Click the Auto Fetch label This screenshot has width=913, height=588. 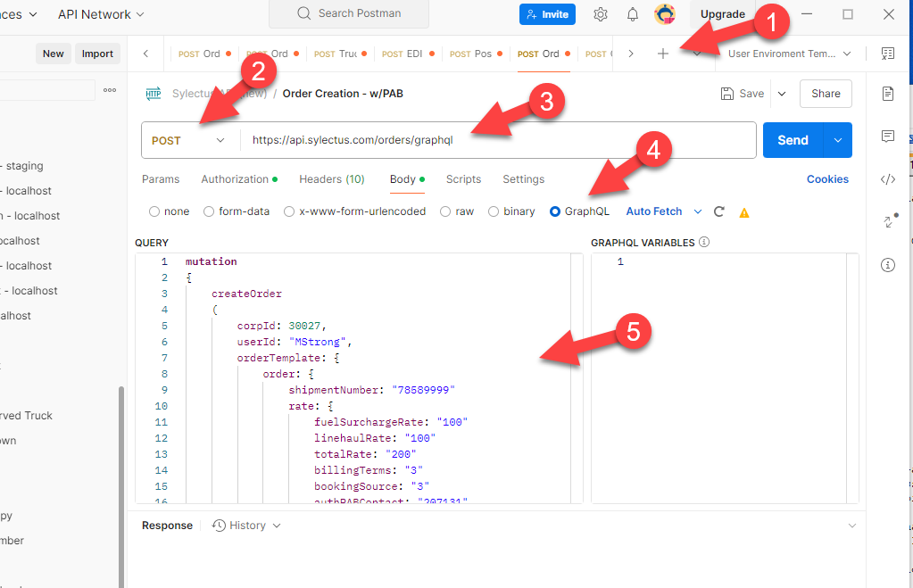point(654,211)
